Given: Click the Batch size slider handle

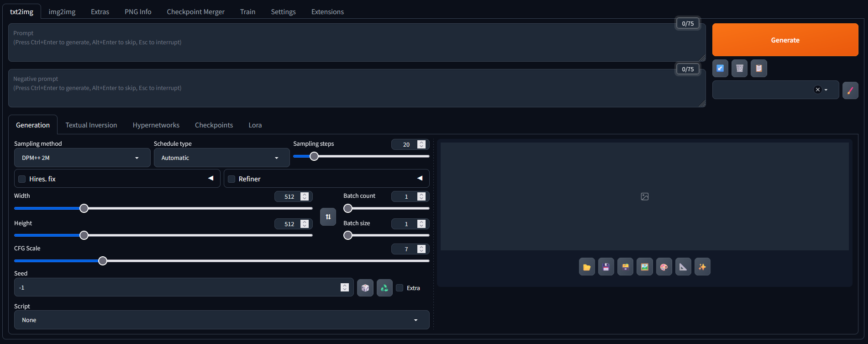Looking at the screenshot, I should 348,235.
